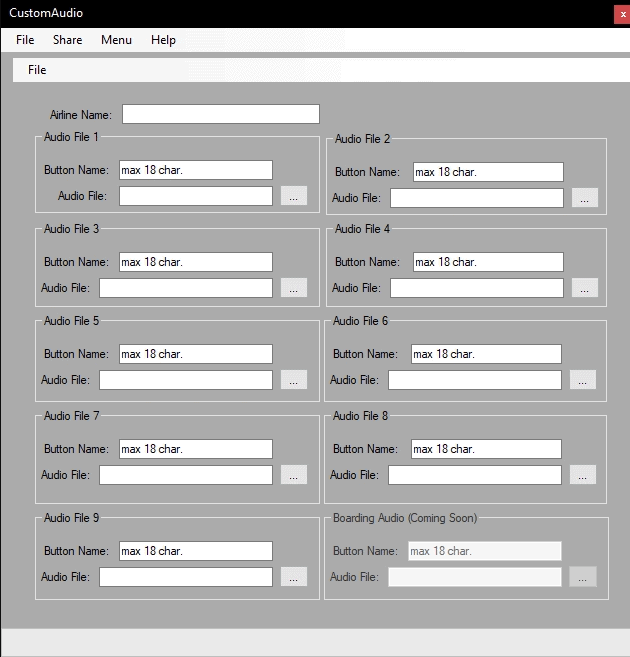
Task: Browse for Audio File 7 file
Action: point(293,475)
